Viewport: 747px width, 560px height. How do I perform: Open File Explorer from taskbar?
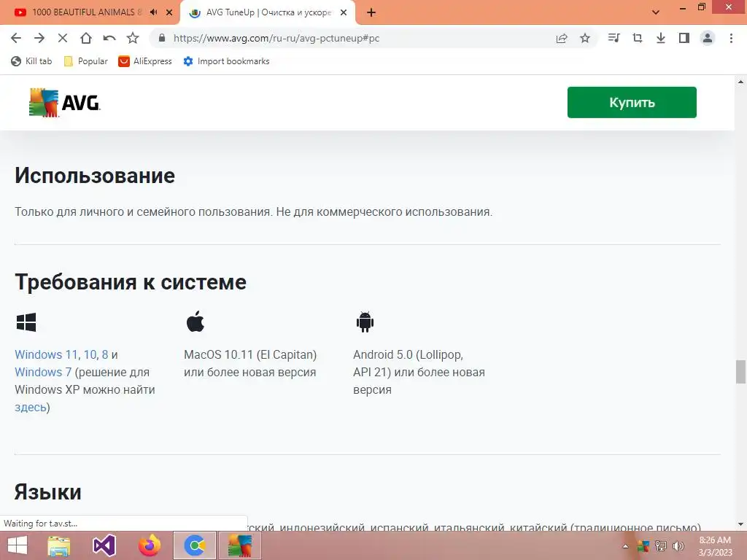59,545
